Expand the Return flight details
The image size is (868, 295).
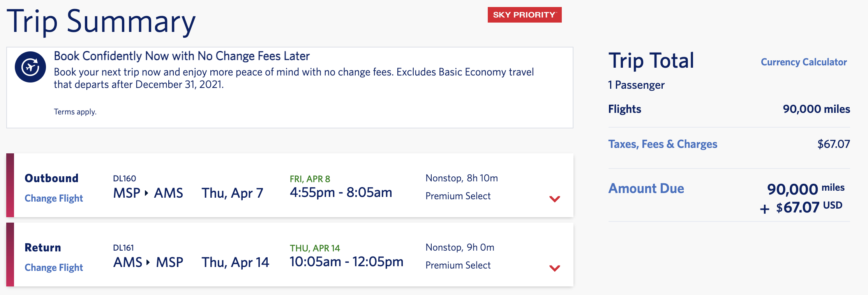tap(554, 268)
